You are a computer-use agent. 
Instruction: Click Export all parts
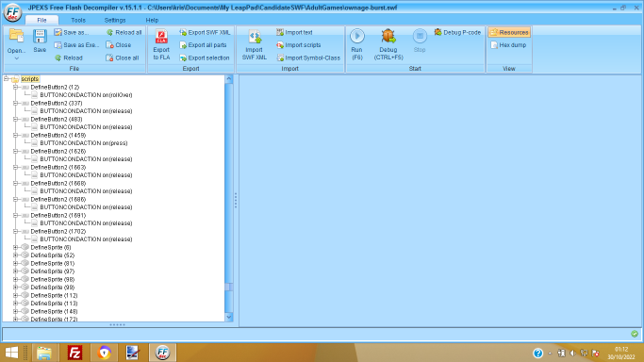(203, 45)
